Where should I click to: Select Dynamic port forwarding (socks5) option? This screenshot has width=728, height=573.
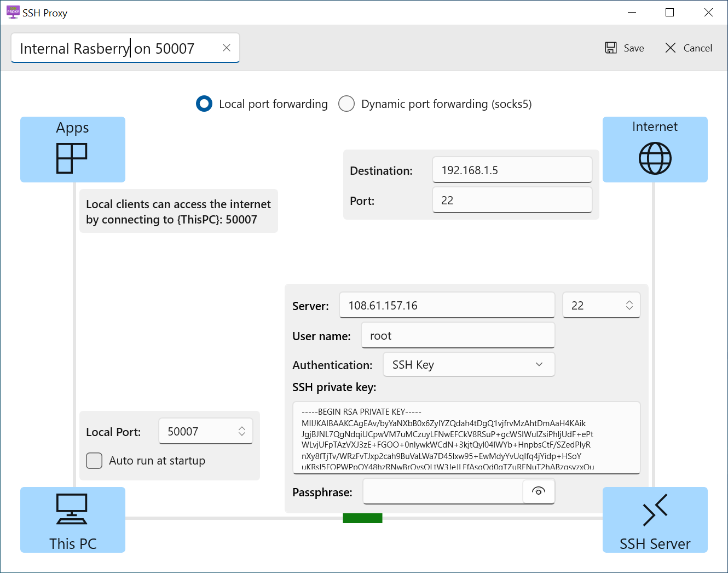click(x=346, y=104)
